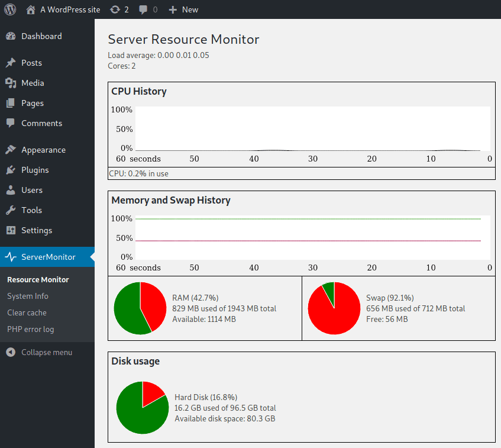Go to the Users menu
The height and width of the screenshot is (448, 501).
[32, 190]
